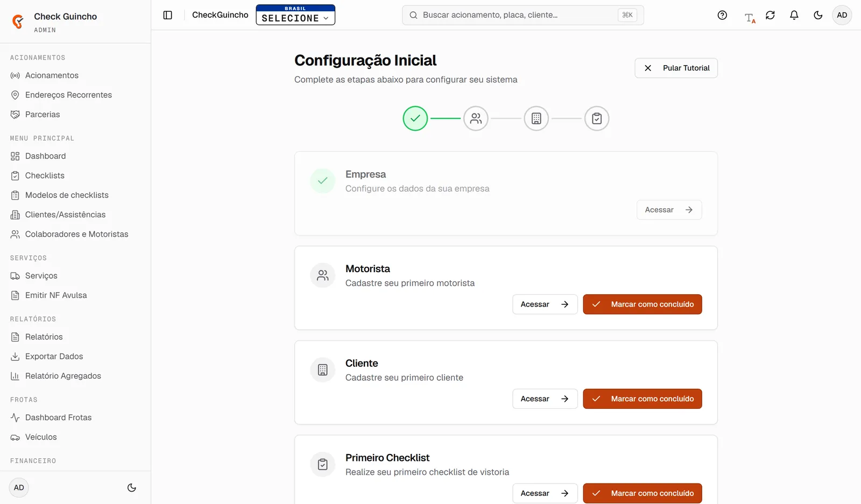
Task: Select the Cliente building step circle
Action: click(537, 118)
